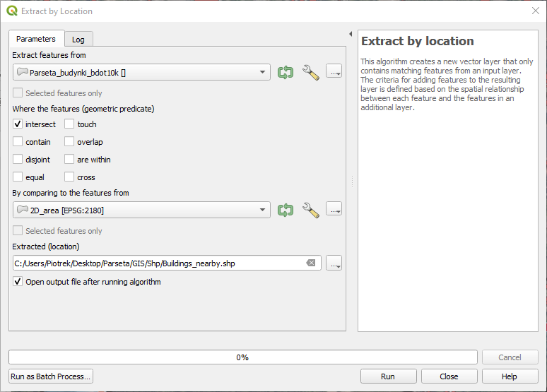Screen dimensions: 547x392
Task: Uncheck the intersect predicate
Action: point(18,124)
